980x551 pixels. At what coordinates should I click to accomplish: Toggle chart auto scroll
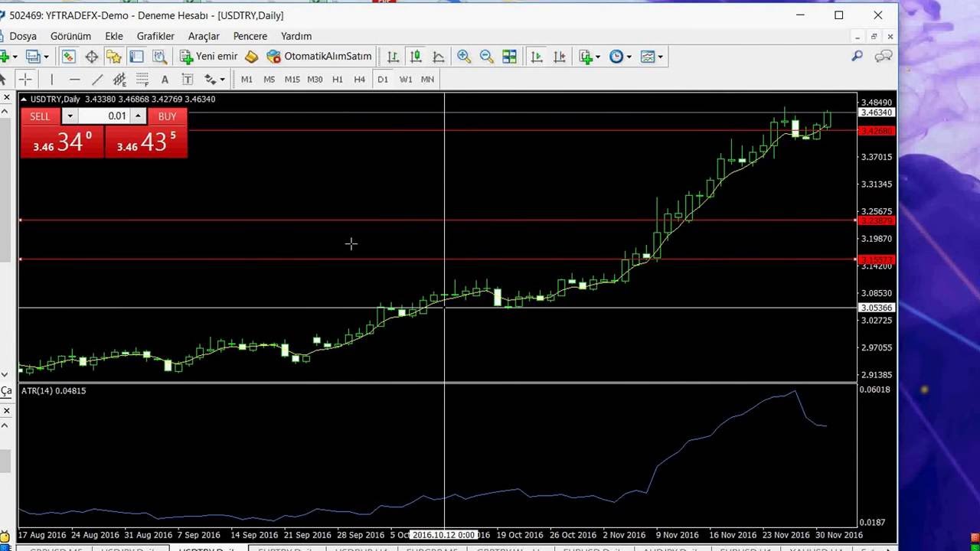click(x=537, y=57)
